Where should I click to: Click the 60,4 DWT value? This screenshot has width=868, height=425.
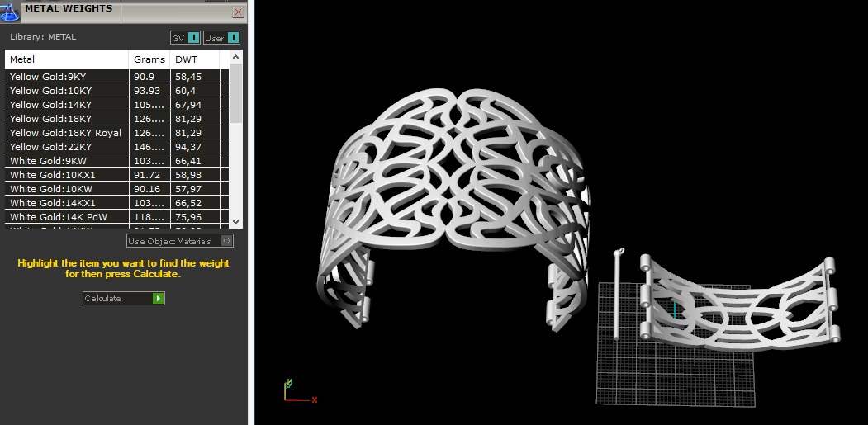[186, 91]
